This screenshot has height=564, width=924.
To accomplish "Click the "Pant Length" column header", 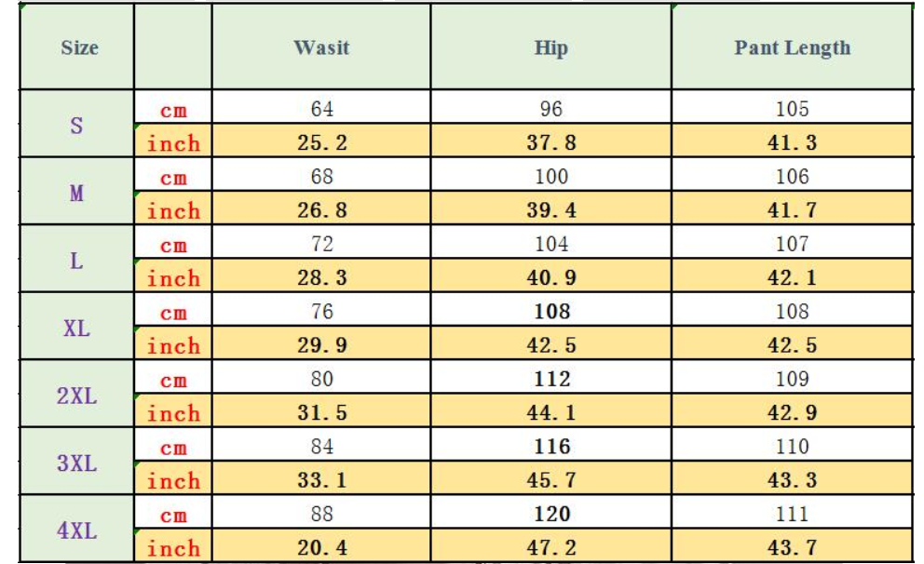I will (x=792, y=47).
